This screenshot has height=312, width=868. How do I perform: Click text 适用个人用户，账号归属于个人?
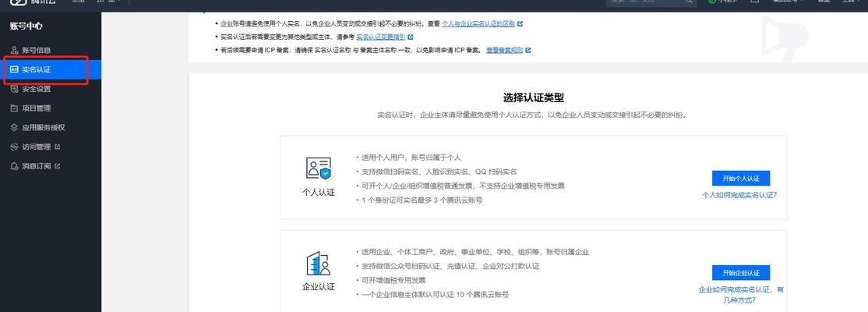tap(411, 158)
